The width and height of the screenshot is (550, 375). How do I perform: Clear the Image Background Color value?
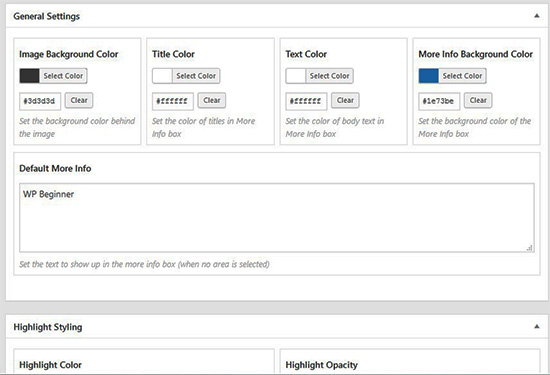tap(79, 100)
